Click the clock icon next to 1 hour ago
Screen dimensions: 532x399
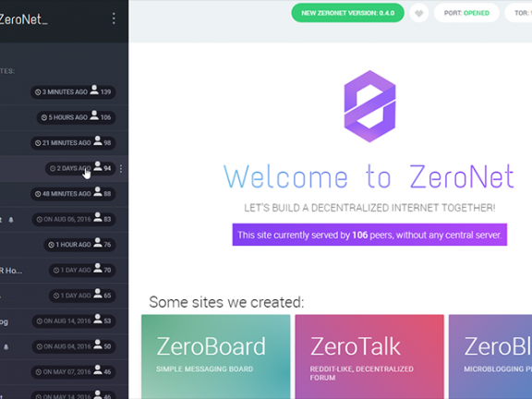51,245
